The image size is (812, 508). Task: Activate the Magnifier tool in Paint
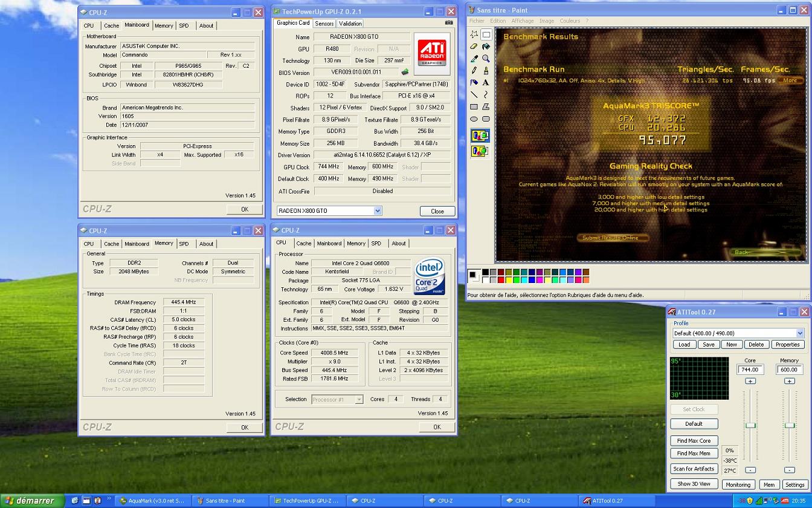coord(486,59)
